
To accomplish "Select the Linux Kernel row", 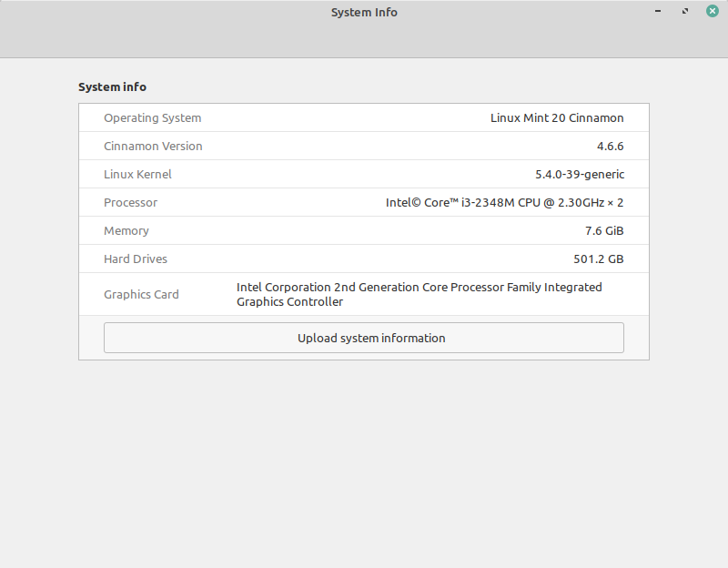I will click(364, 174).
